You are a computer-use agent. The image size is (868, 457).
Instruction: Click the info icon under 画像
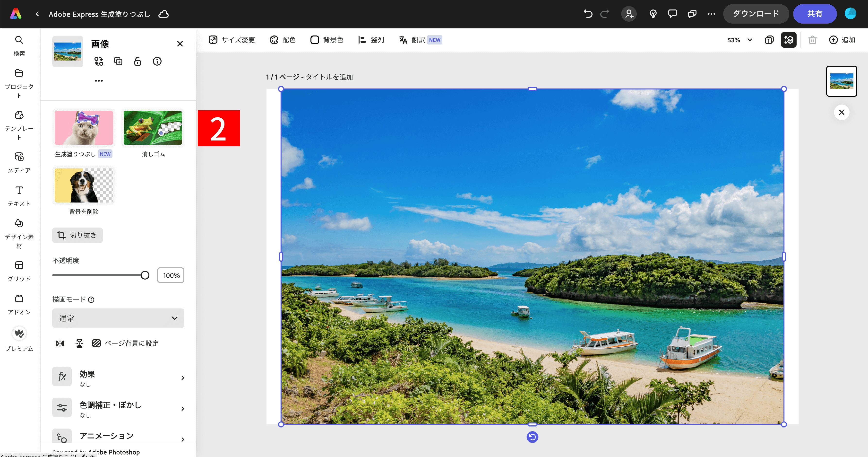click(x=157, y=62)
